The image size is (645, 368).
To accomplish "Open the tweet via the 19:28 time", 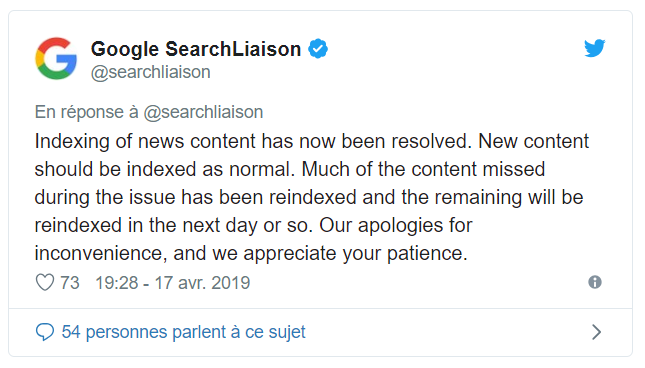I will (x=117, y=283).
